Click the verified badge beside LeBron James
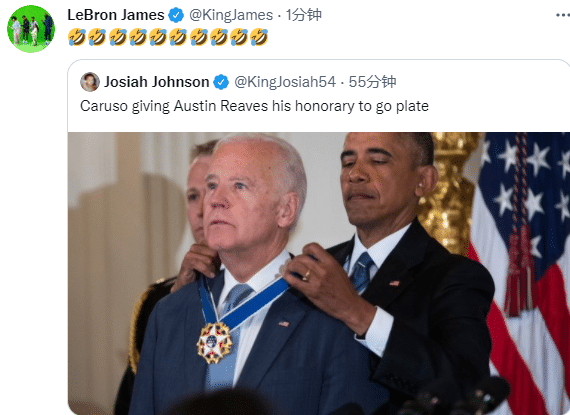The width and height of the screenshot is (570, 415). tap(177, 15)
